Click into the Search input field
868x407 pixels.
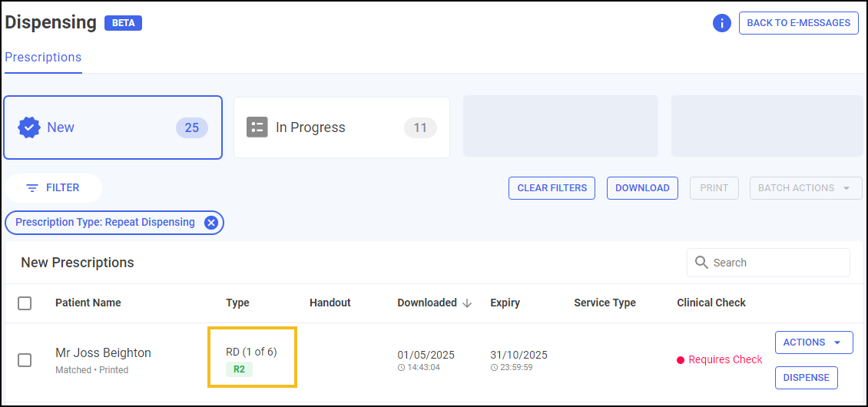(x=777, y=263)
